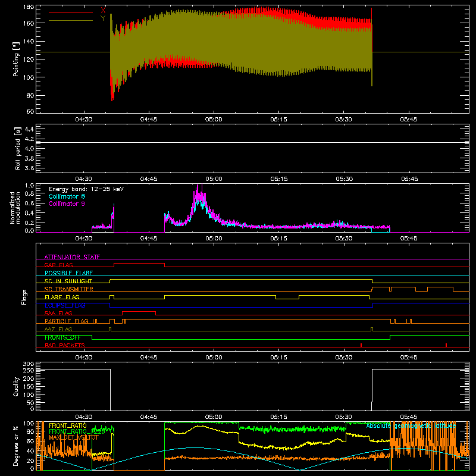Click the PARTICLE_FLAG label
The width and height of the screenshot is (476, 476).
click(67, 321)
